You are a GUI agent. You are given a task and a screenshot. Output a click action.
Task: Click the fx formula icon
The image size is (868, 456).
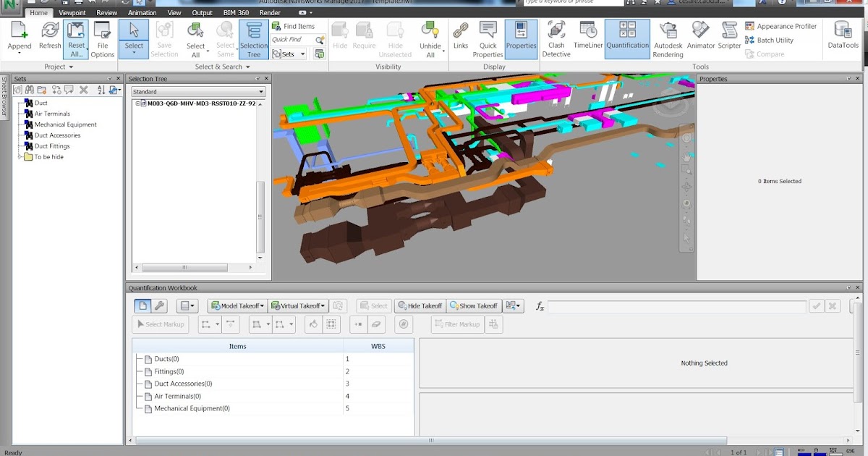click(x=540, y=307)
